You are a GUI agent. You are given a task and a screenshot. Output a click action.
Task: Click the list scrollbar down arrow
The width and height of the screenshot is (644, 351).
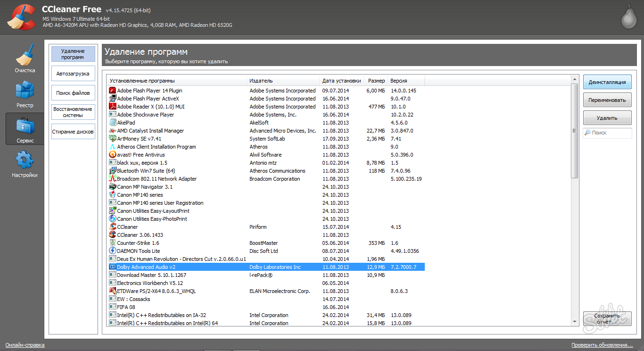pos(574,321)
